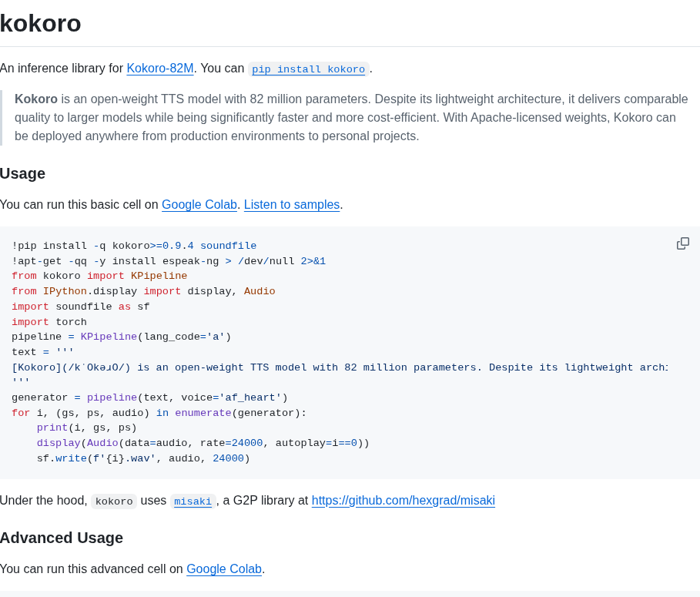Click the 'Usage' section heading
Viewport: 700px width, 597px height.
point(23,173)
